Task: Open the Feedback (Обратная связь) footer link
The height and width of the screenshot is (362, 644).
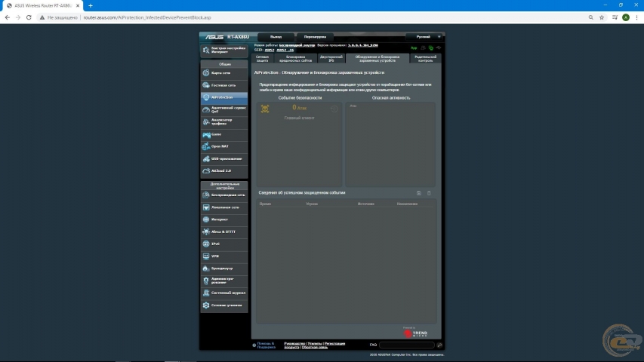Action: point(315,347)
